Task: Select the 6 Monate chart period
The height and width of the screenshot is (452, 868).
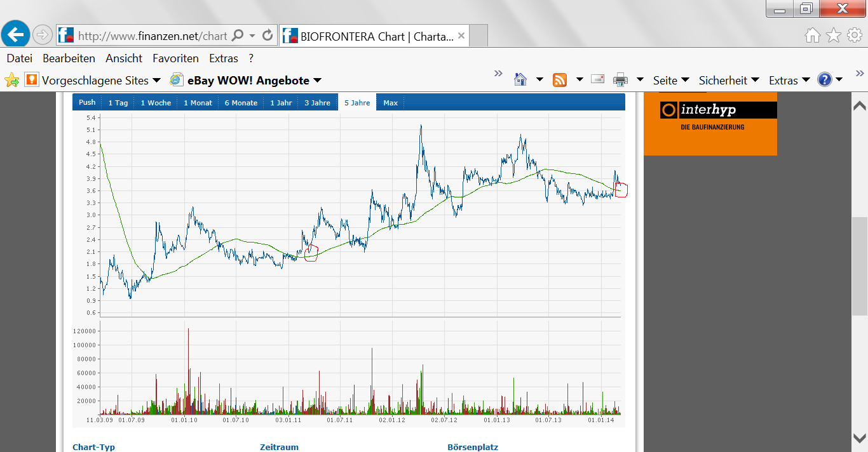Action: [x=241, y=102]
